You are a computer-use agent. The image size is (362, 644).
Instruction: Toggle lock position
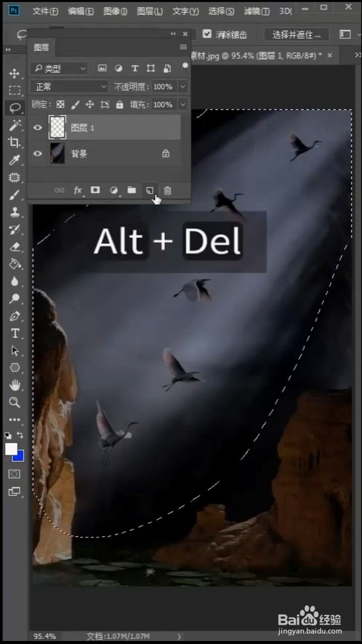coord(89,105)
